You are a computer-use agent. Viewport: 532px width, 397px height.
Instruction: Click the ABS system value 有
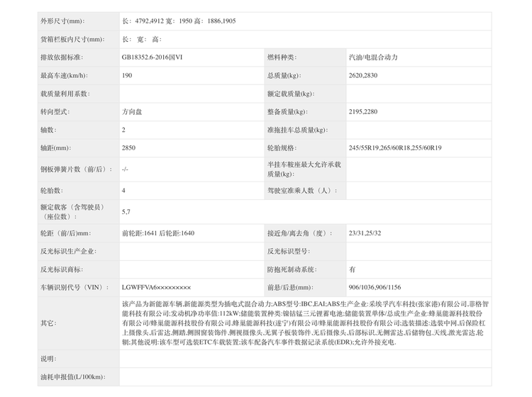[353, 269]
